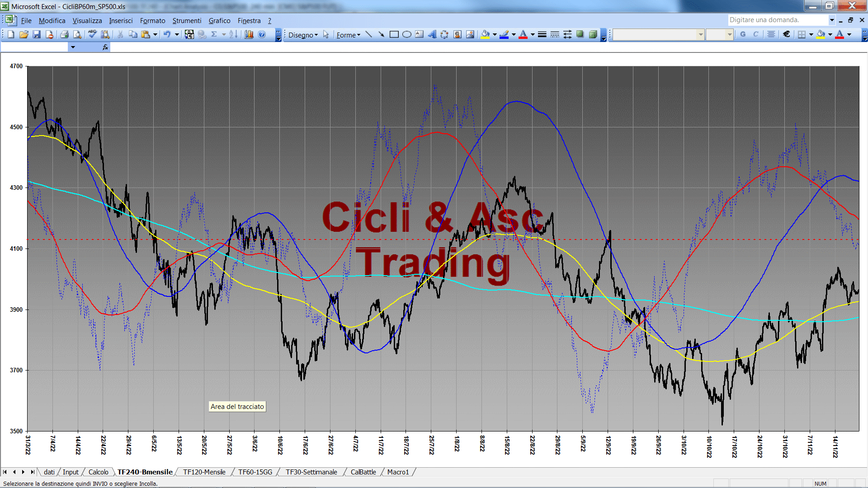Image resolution: width=868 pixels, height=488 pixels.
Task: Expand the Borders options arrow
Action: pos(811,34)
